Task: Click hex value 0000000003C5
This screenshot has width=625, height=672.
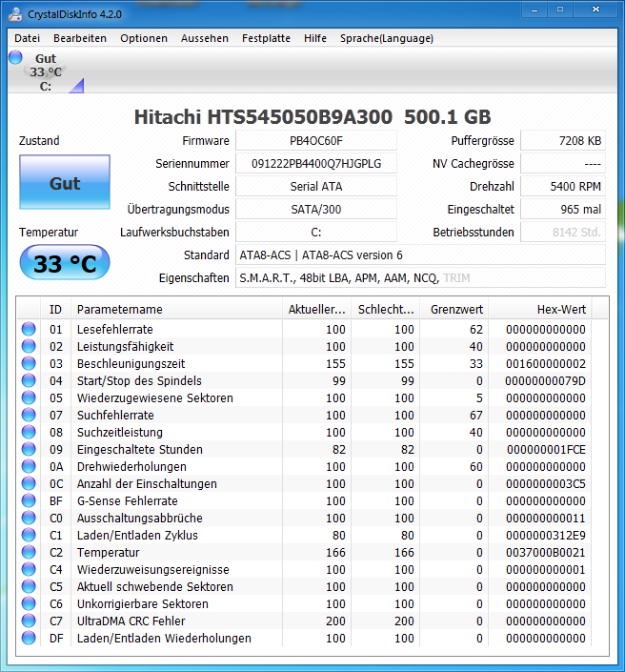Action: click(546, 484)
